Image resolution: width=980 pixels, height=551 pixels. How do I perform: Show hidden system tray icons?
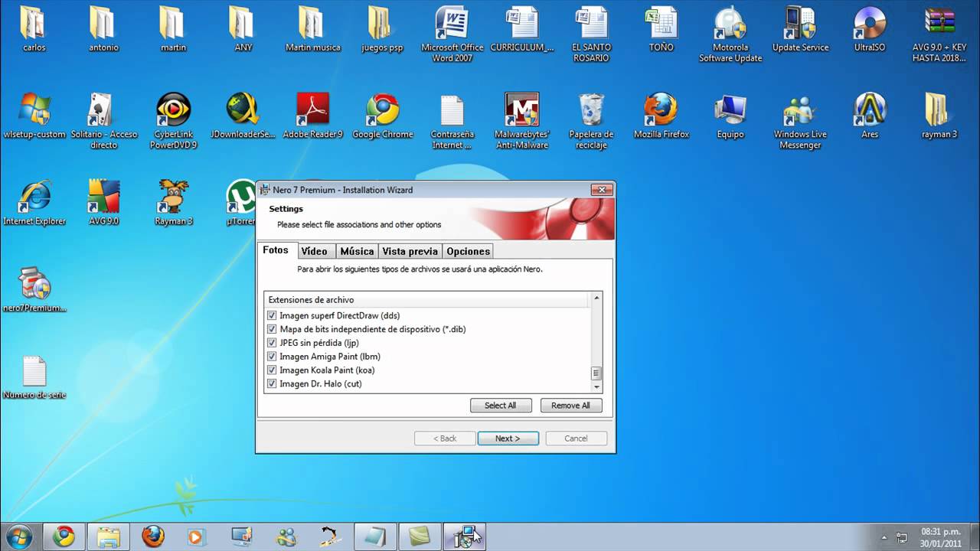point(884,537)
